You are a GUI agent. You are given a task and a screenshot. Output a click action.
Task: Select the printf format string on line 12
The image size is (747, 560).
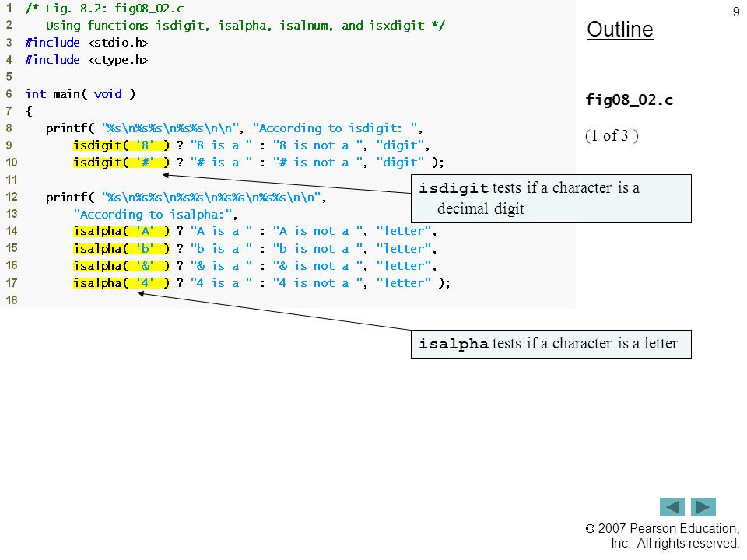pos(211,197)
